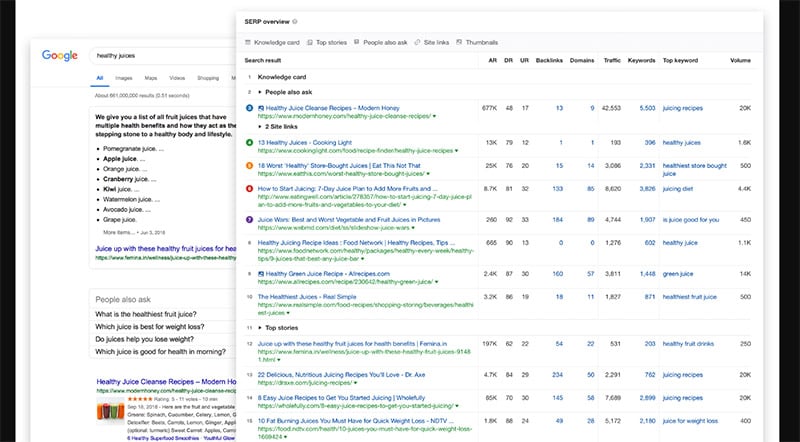Open dropdown caret after wholefully.com URL

(x=457, y=406)
